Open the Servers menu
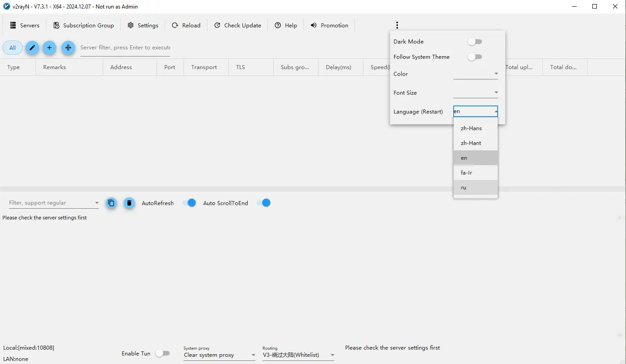Viewport: 626px width, 364px height. pos(25,26)
